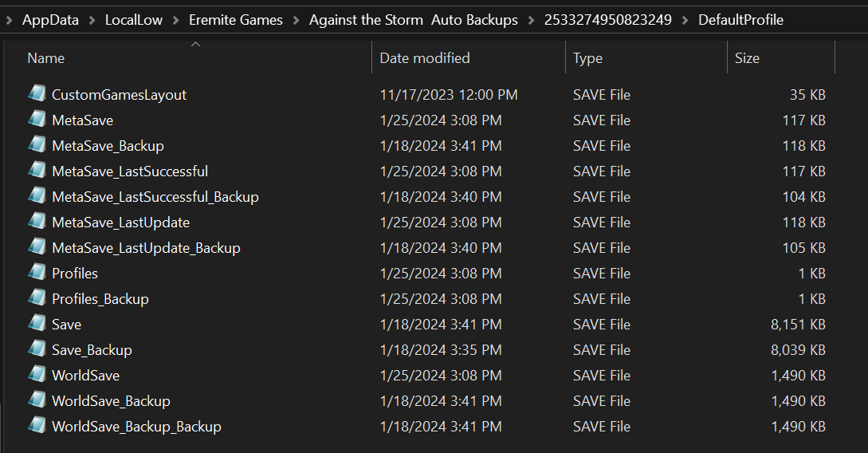Select the Profiles_Backup file row
Screen dimensions: 868x453
tap(100, 298)
